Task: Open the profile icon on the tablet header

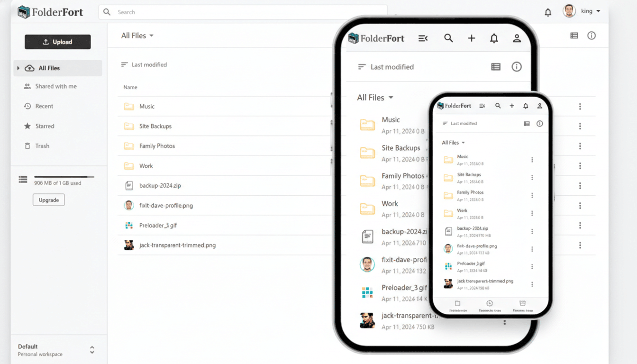Action: (517, 38)
